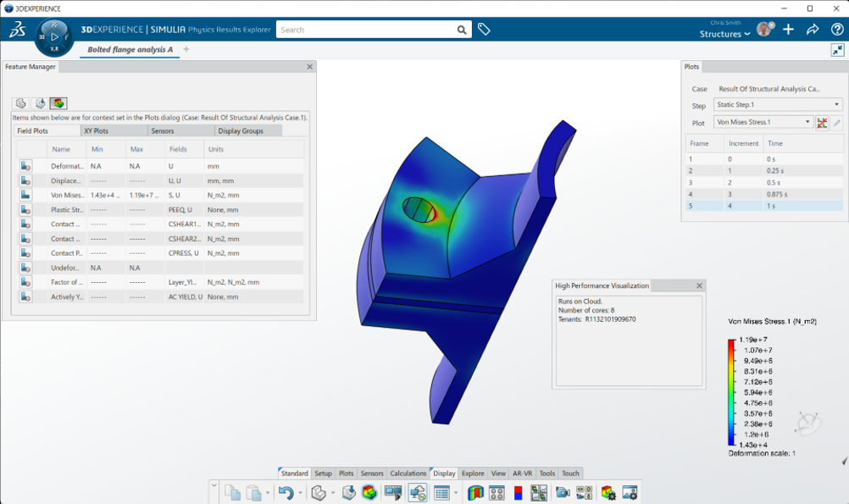Click the Copy icon in bottom toolbar
This screenshot has height=504, width=849.
(232, 493)
